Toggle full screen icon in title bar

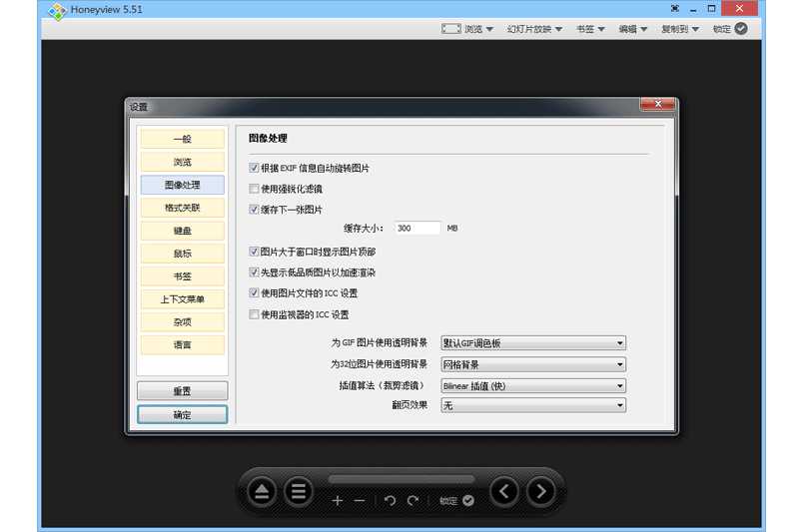coord(675,9)
